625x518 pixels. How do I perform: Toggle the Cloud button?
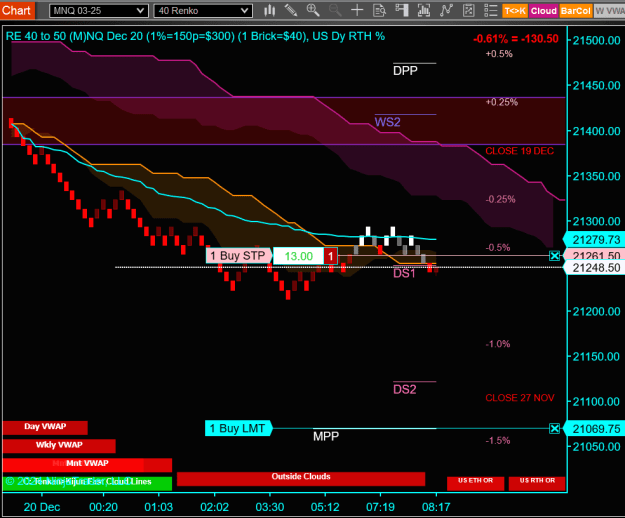pyautogui.click(x=544, y=11)
